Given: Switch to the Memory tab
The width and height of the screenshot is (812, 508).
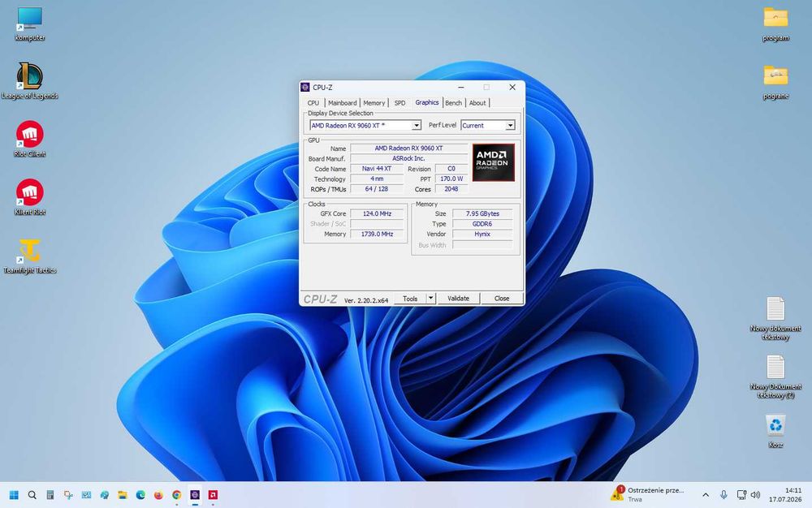Looking at the screenshot, I should tap(374, 103).
